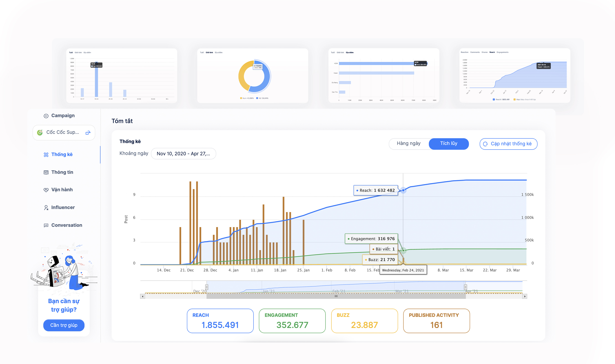
Task: Click the gray navigator scrollbar thumb
Action: (x=336, y=296)
